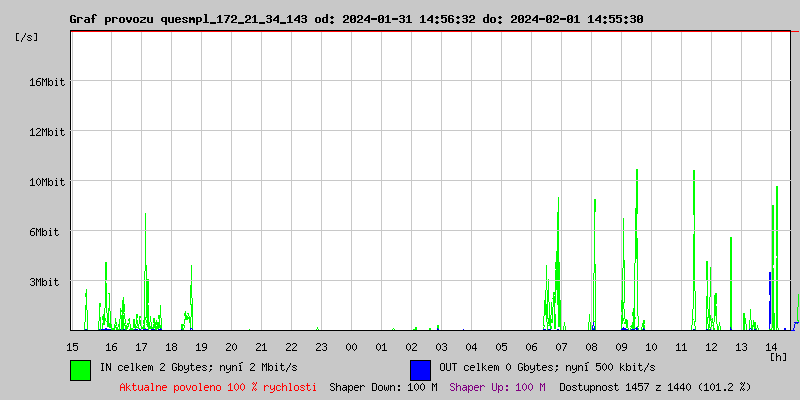The height and width of the screenshot is (400, 800).
Task: Click the blue OUT legend swatch
Action: pos(420,369)
